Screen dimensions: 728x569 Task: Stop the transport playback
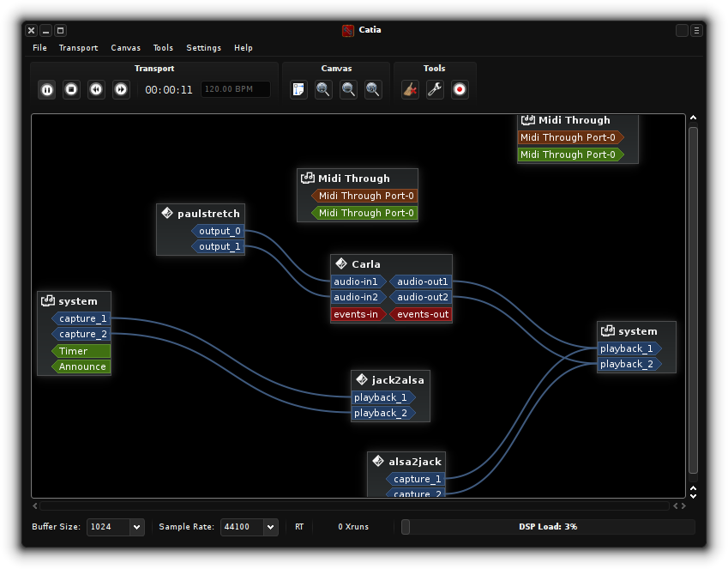click(71, 89)
